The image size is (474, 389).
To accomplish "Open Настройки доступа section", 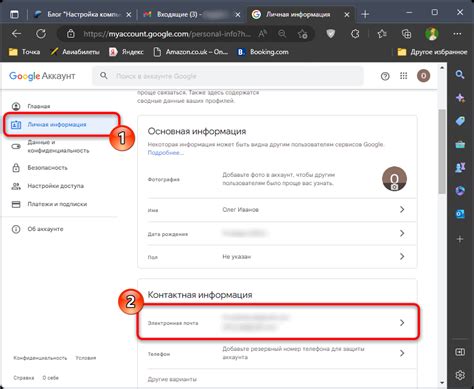I will [x=55, y=186].
